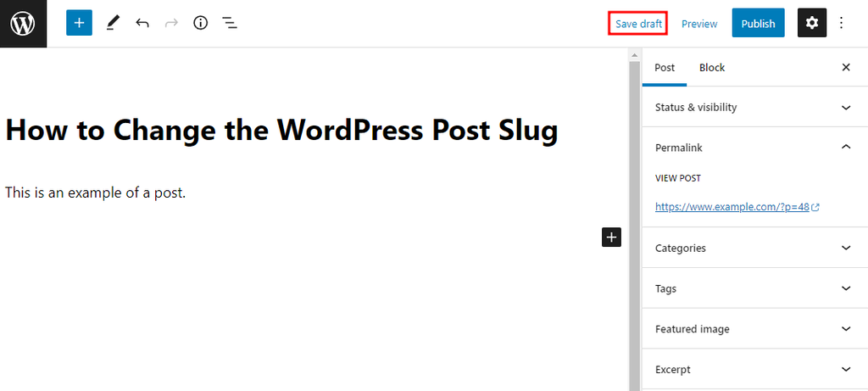Viewport: 868px width, 391px height.
Task: Open the example.com permalink URL
Action: (732, 207)
